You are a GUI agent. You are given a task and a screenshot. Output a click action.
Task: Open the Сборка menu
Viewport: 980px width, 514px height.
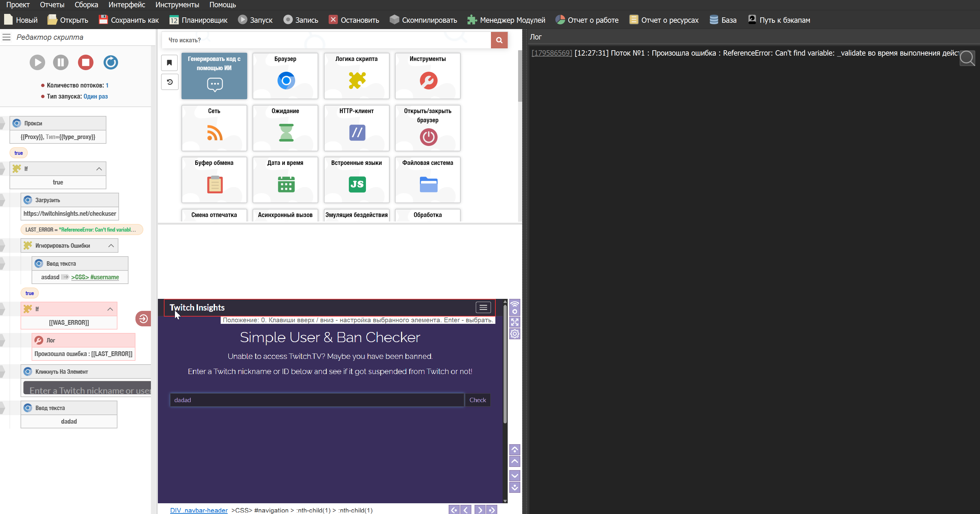[86, 4]
